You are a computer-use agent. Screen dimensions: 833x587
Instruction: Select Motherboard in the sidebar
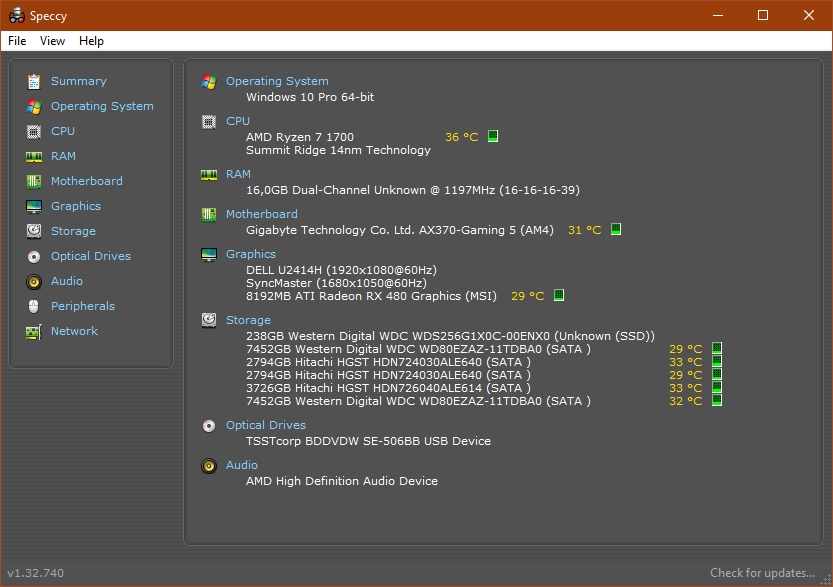[x=87, y=181]
